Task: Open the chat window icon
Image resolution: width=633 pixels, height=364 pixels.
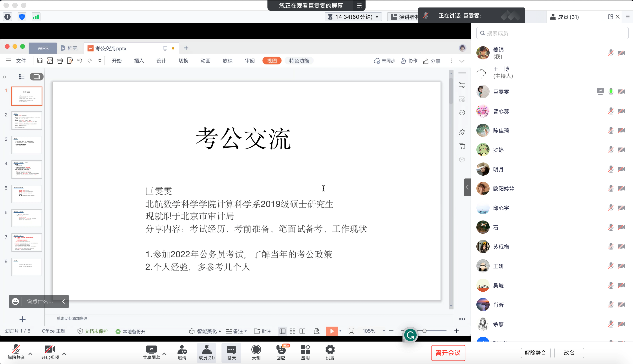Action: tap(231, 352)
